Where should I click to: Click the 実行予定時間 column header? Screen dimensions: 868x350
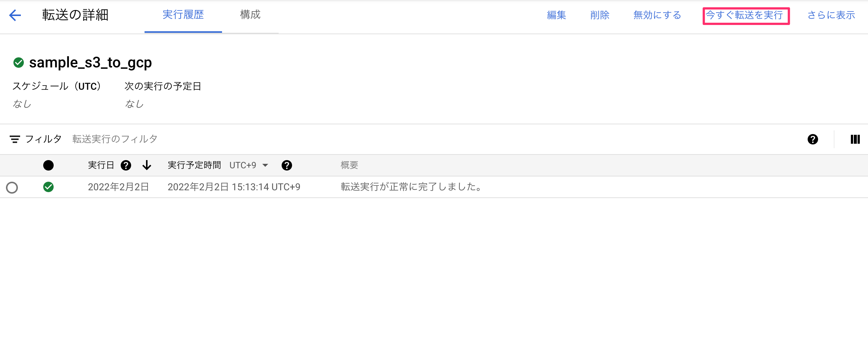click(194, 165)
